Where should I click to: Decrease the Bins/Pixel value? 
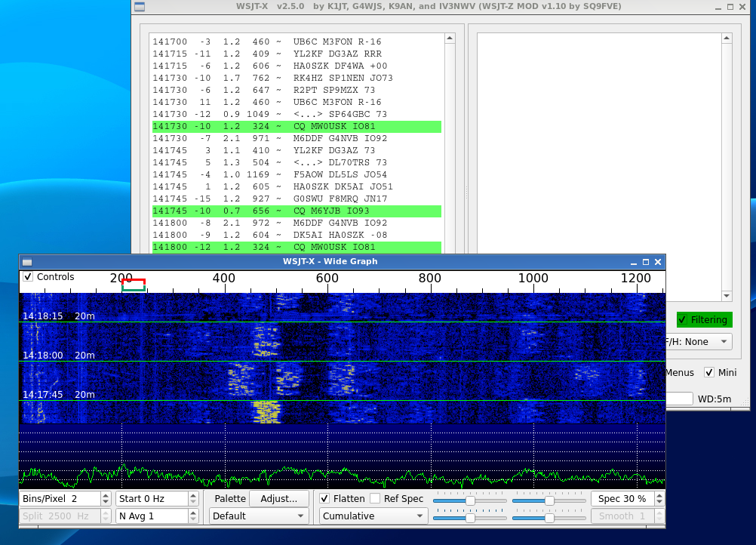[106, 503]
